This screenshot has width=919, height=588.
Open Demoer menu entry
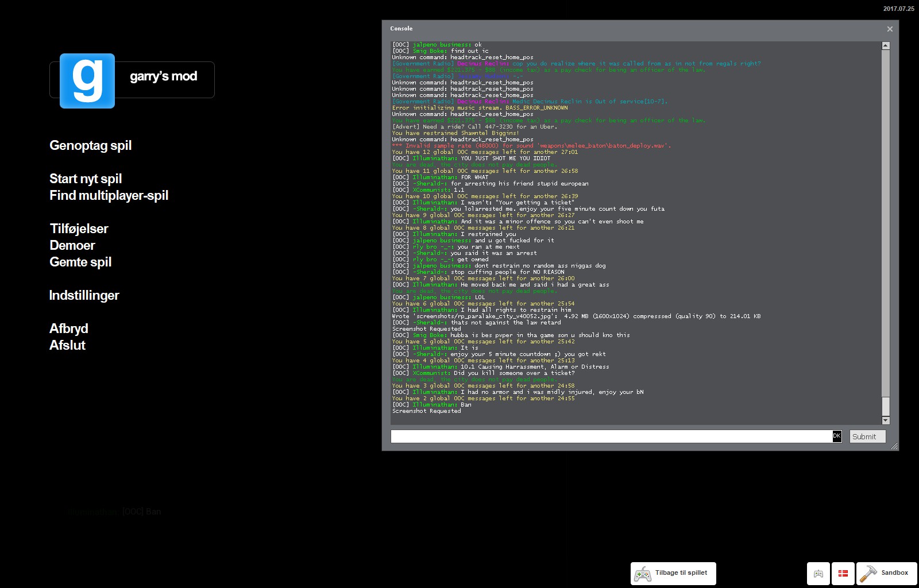[x=72, y=245]
